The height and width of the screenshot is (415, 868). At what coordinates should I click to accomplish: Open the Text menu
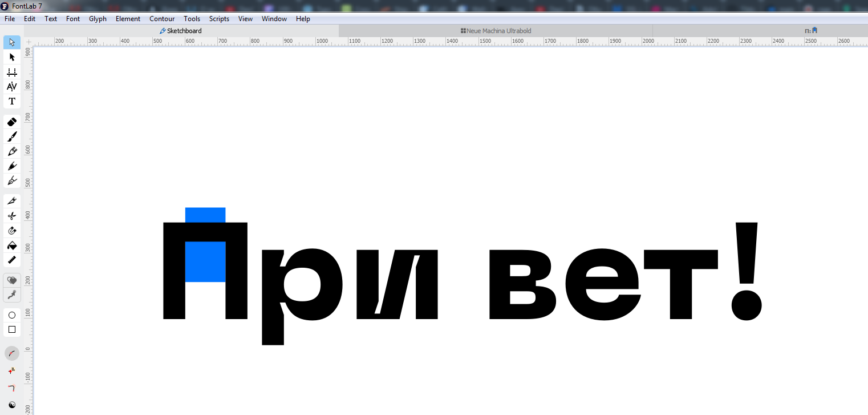pyautogui.click(x=51, y=19)
